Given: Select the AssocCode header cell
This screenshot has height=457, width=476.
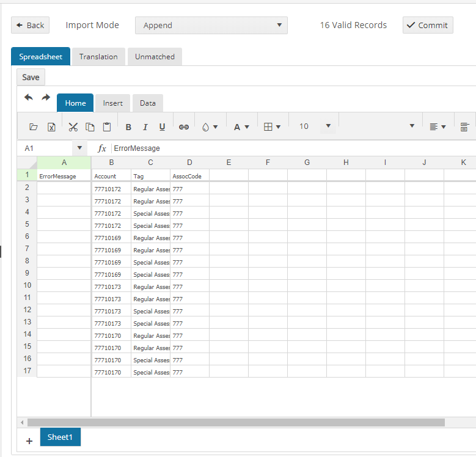Looking at the screenshot, I should coord(189,176).
